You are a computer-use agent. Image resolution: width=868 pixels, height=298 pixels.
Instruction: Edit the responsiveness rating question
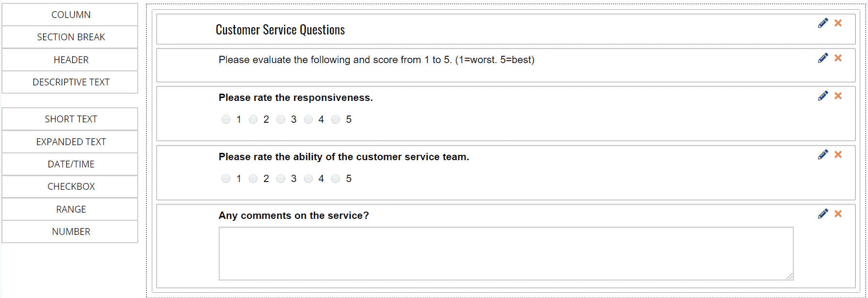pos(823,96)
